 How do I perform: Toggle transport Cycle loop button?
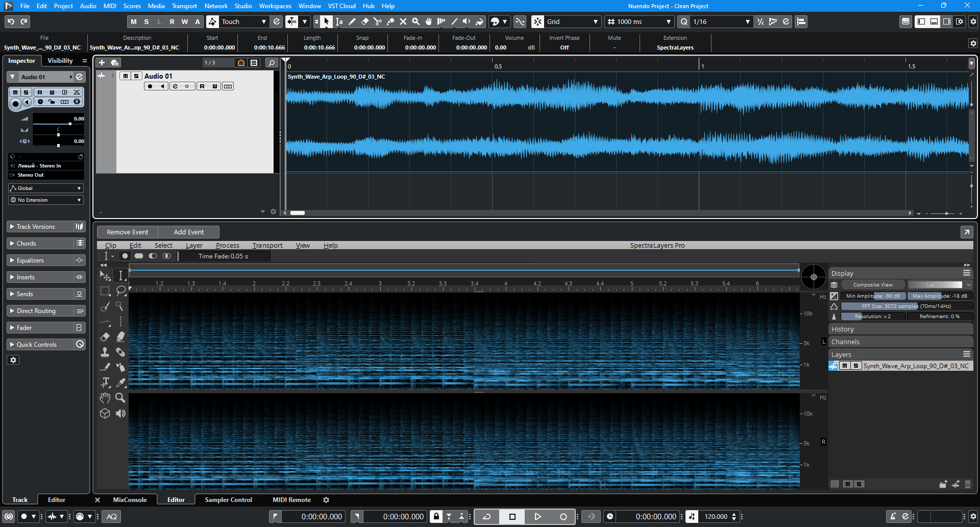click(x=487, y=516)
